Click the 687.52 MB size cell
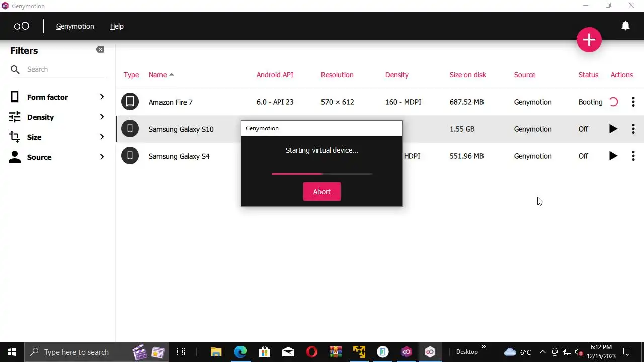This screenshot has height=362, width=644. (x=466, y=102)
